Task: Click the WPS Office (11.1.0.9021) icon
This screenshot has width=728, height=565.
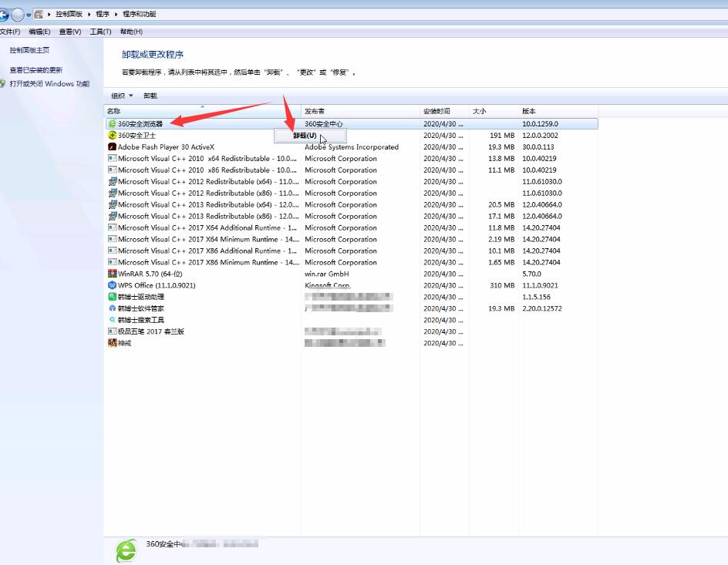Action: tap(112, 285)
